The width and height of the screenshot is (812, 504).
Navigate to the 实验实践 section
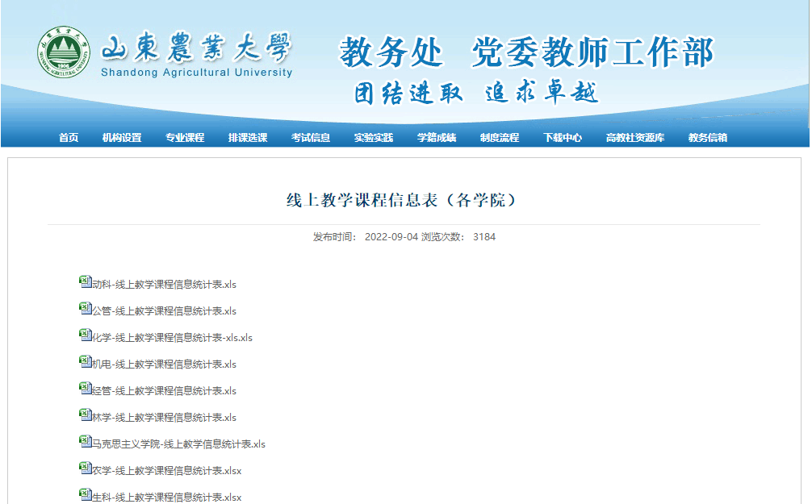[x=374, y=138]
